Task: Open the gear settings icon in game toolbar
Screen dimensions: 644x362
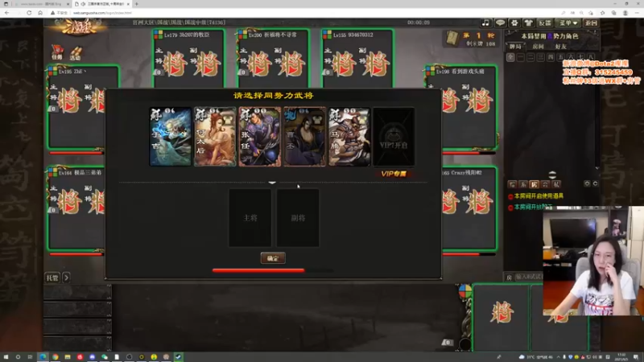Action: [x=514, y=23]
